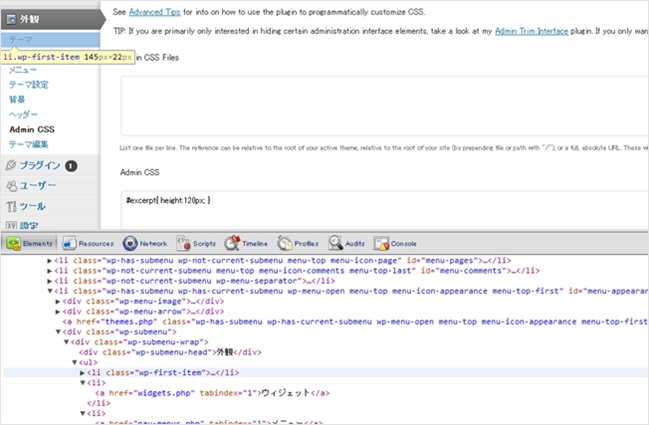This screenshot has width=649, height=425.
Task: Collapse the li node containing the widgets.php link
Action: coord(82,383)
